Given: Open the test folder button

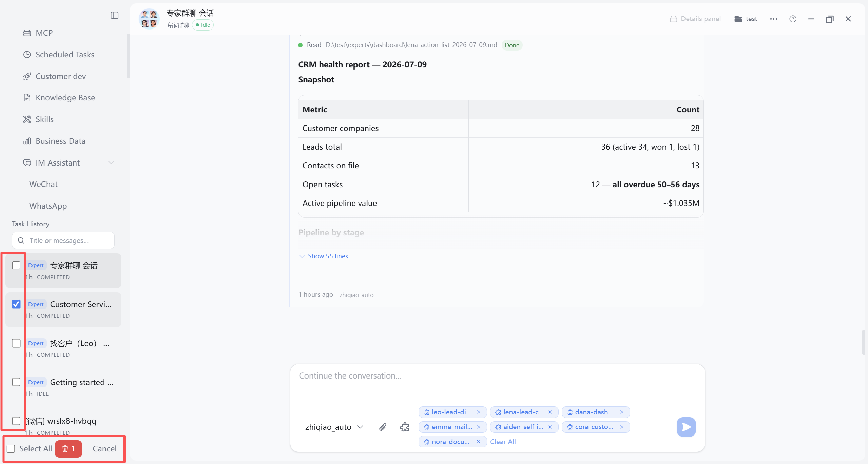Looking at the screenshot, I should (x=746, y=19).
